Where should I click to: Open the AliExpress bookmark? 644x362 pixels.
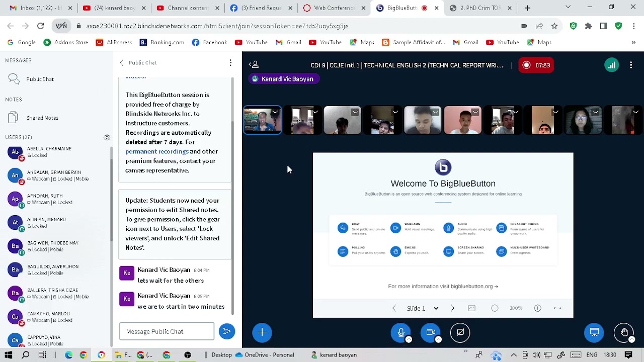[x=114, y=43]
